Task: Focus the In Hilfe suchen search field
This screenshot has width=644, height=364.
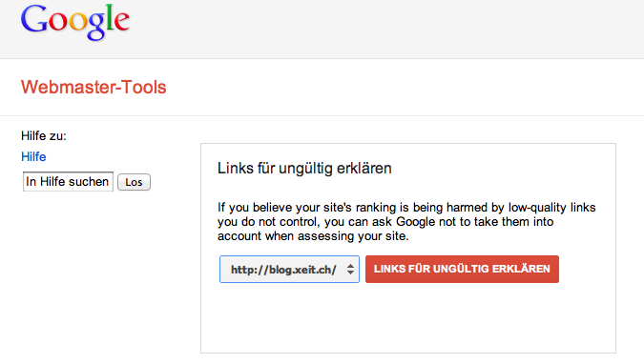Action: 68,181
